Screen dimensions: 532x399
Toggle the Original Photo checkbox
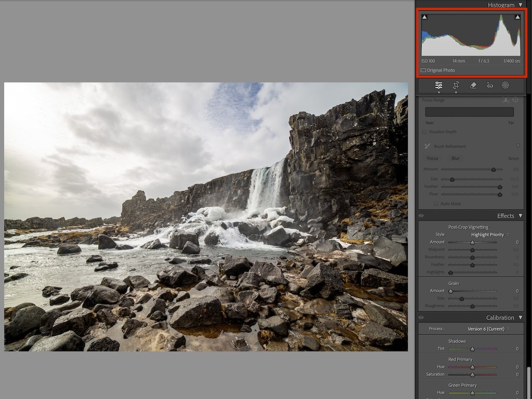pyautogui.click(x=423, y=70)
